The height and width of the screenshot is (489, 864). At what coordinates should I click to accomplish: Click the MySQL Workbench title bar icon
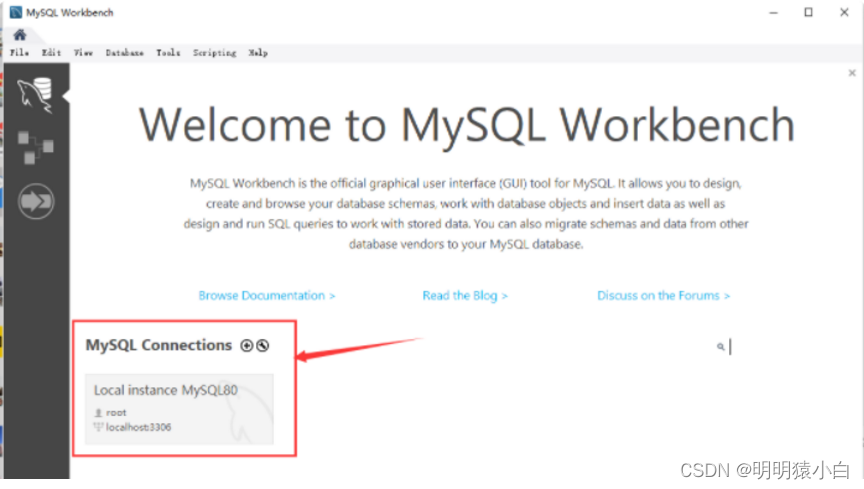point(16,12)
